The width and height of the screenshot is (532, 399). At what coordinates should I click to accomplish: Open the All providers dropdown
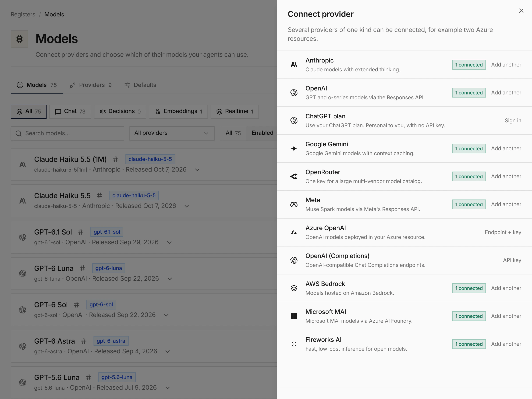pyautogui.click(x=172, y=133)
